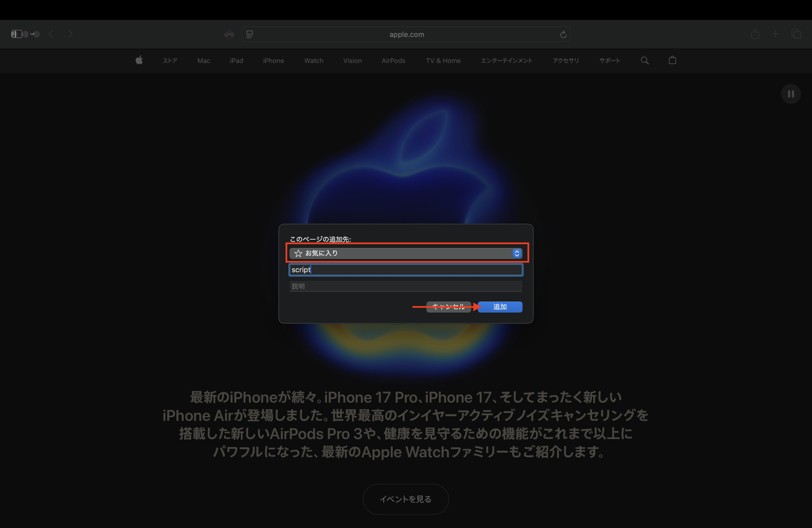Click the bookmark title field containing script
The image size is (812, 528).
(x=405, y=270)
